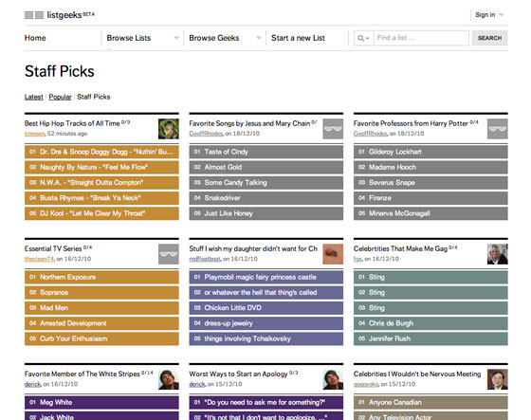This screenshot has width=531, height=420.
Task: Click the mustache avatar beside Jesus and Mary Chain list
Action: pyautogui.click(x=333, y=129)
